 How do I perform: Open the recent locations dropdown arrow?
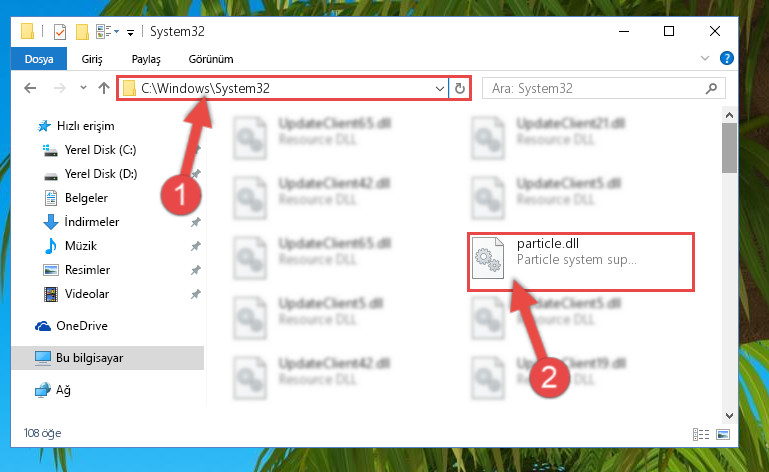click(x=83, y=88)
